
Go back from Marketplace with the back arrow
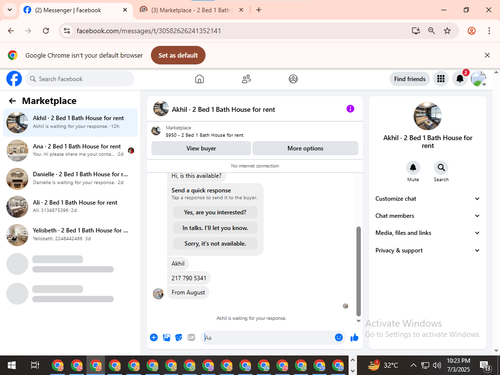[x=12, y=101]
